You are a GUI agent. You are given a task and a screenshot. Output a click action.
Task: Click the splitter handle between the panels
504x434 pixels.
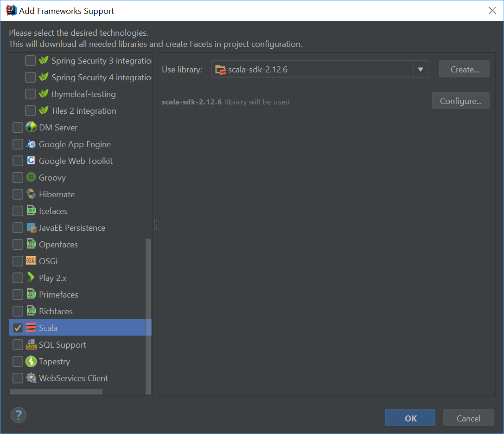tap(155, 224)
